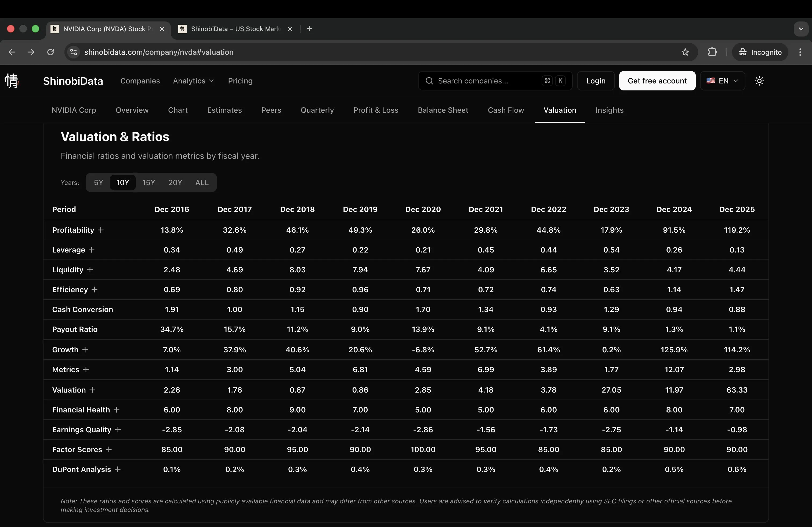Switch to the Cash Flow tab
Screen dimensions: 812x527
pos(506,110)
